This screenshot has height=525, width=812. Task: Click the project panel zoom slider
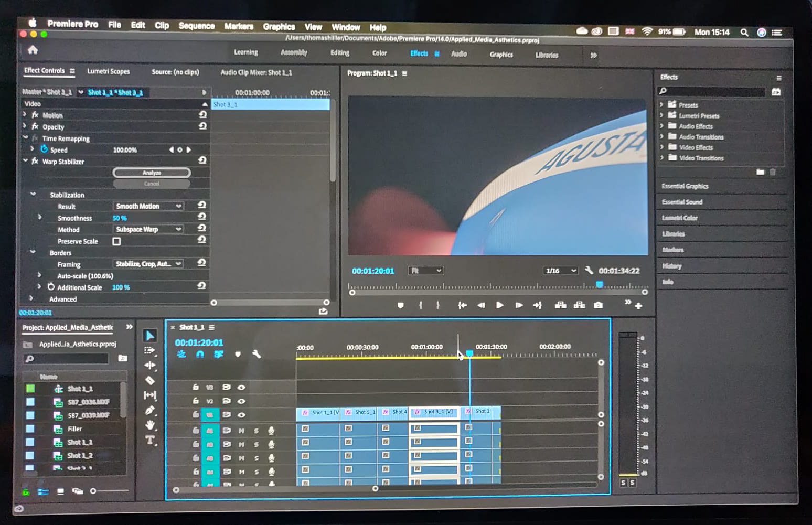pos(93,491)
